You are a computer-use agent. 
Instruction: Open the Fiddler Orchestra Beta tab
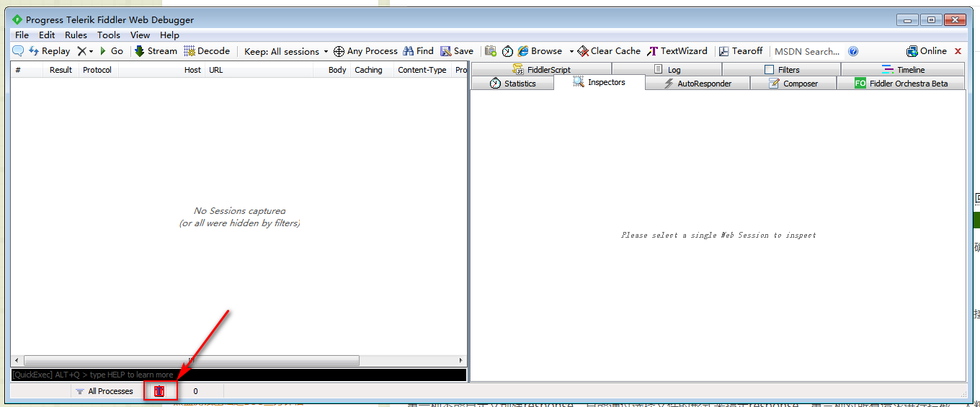click(x=901, y=84)
